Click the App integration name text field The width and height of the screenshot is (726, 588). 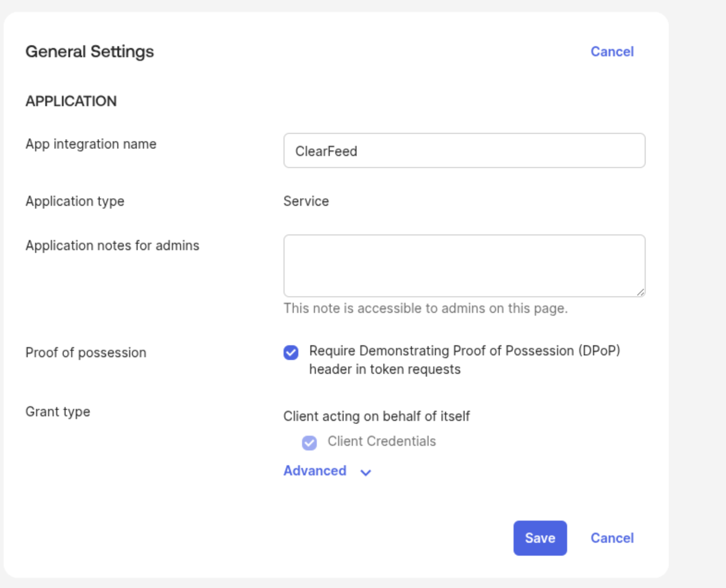(x=464, y=151)
